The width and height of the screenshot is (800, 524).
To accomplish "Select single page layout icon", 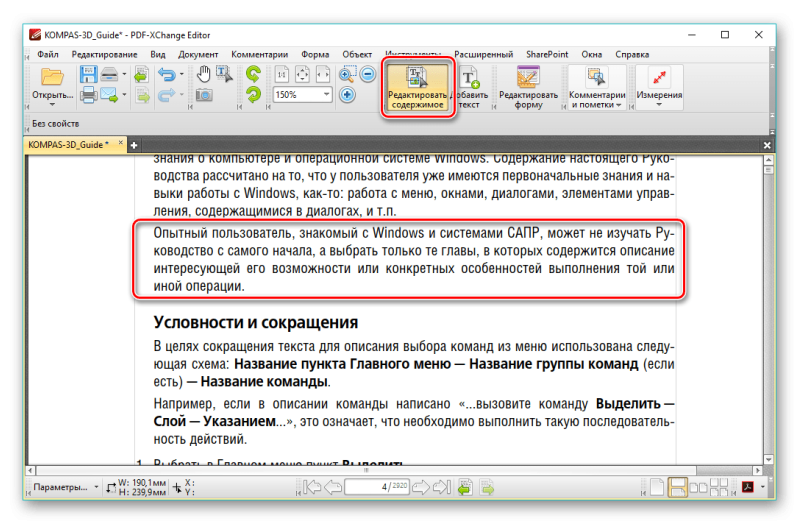I will pyautogui.click(x=657, y=487).
